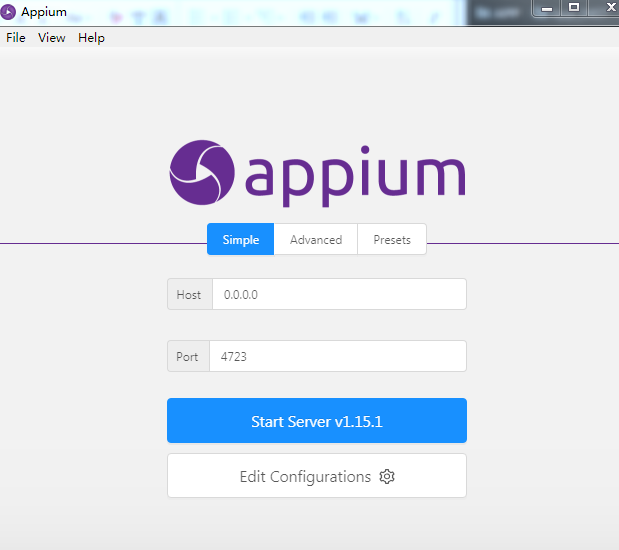Switch to the Advanced tab
Viewport: 619px width, 550px height.
pyautogui.click(x=316, y=239)
